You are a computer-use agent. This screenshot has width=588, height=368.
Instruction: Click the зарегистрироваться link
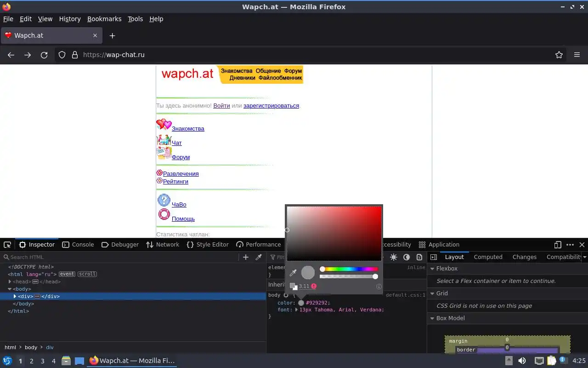click(x=271, y=105)
